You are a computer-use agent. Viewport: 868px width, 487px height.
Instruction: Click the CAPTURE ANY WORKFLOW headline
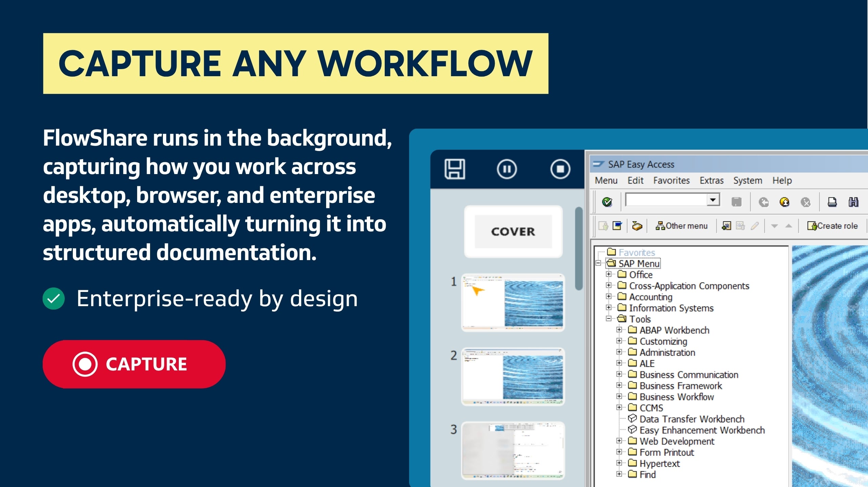(296, 63)
